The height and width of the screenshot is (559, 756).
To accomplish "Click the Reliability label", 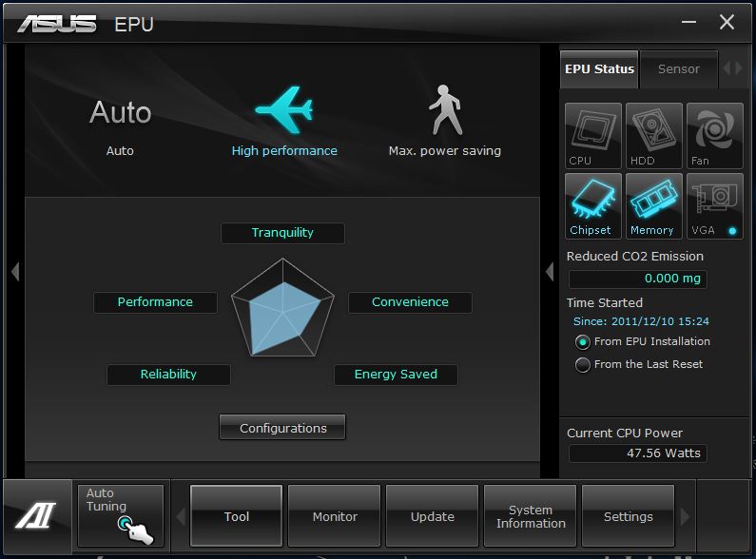I will pyautogui.click(x=168, y=375).
